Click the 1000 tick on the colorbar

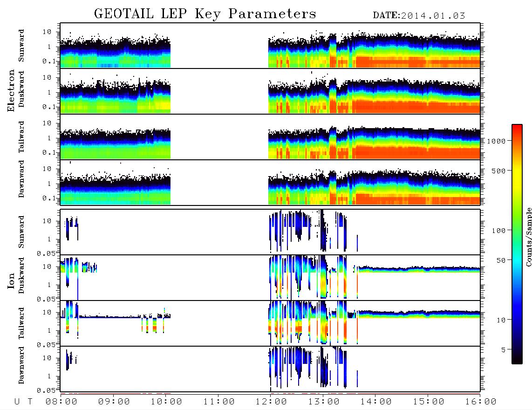496,141
